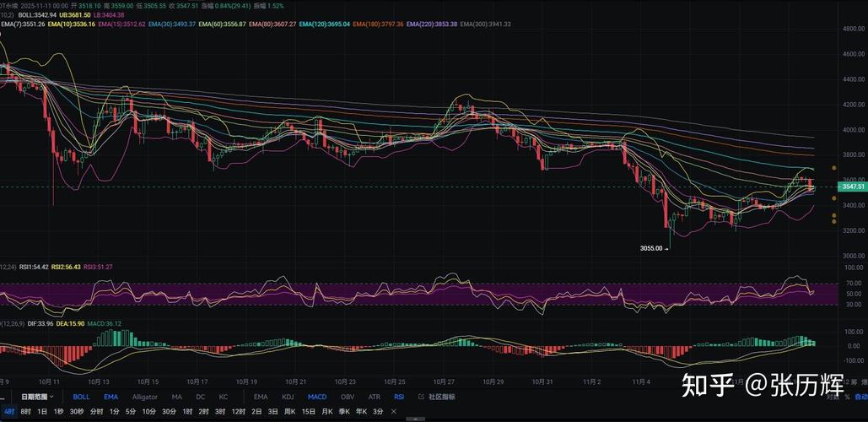Click the 3055.00 low price marker
The image size is (868, 422).
[652, 248]
